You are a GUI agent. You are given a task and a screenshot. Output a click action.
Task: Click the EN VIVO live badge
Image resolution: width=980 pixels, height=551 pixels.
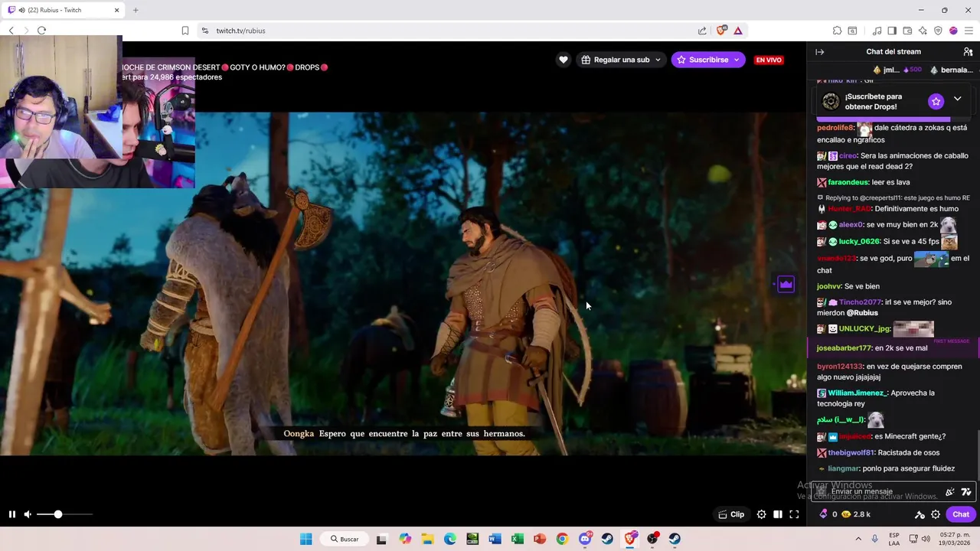[x=769, y=60]
